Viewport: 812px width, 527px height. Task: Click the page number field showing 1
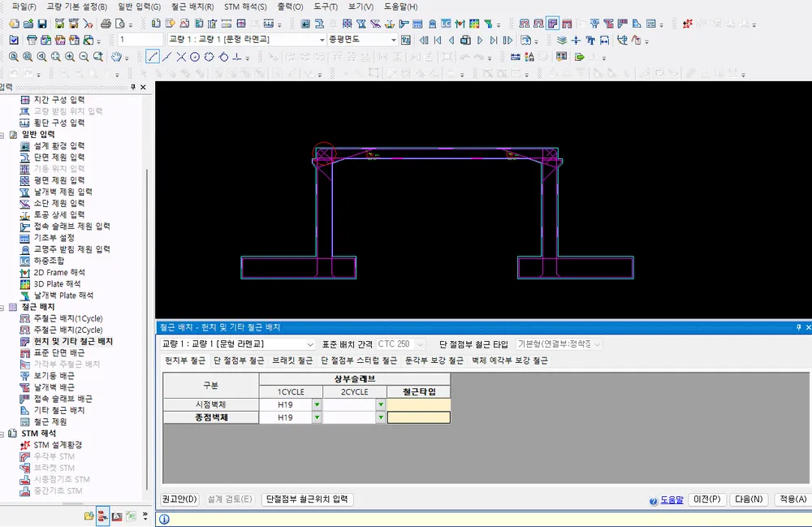coord(140,39)
